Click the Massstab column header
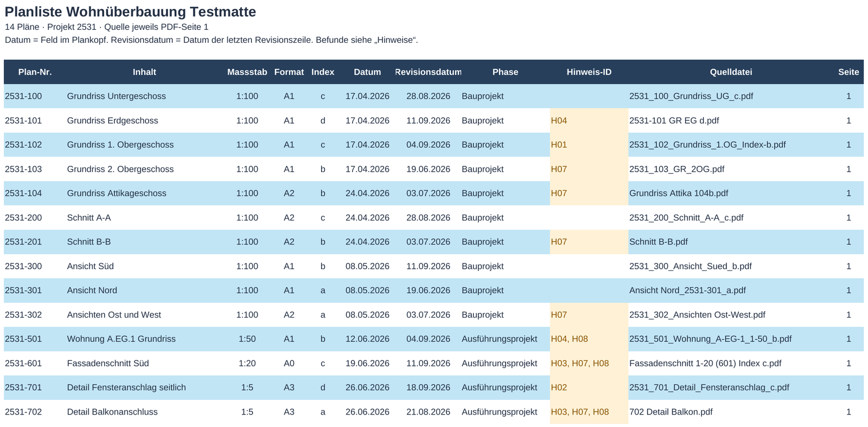The image size is (868, 427). (x=247, y=72)
